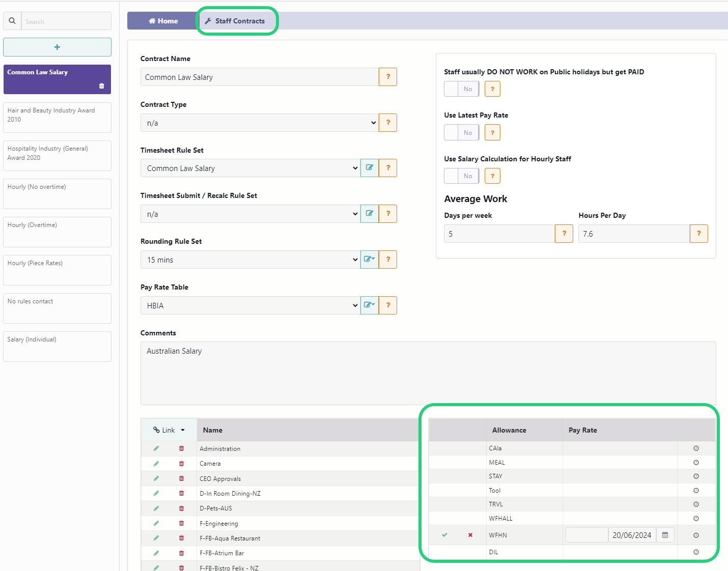728x571 pixels.
Task: Edit the Timesheet Submit / Recalc Rule Set
Action: [x=370, y=214]
